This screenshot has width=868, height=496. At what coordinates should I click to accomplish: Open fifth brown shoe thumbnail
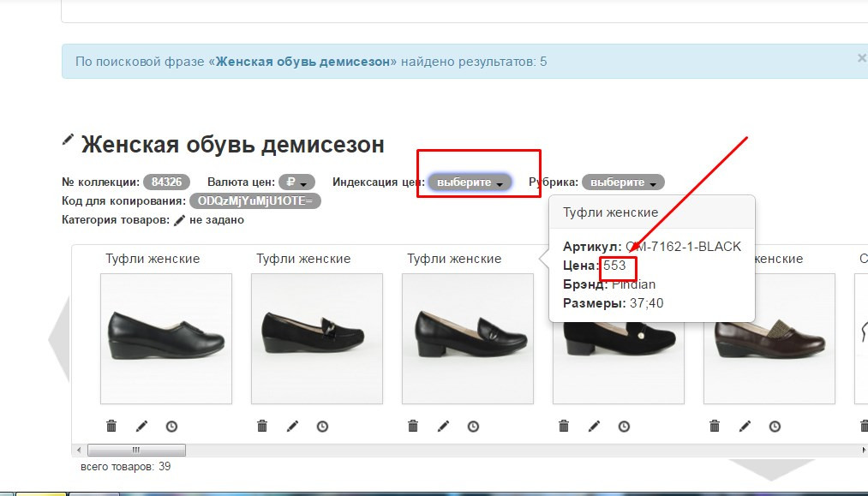(x=769, y=338)
